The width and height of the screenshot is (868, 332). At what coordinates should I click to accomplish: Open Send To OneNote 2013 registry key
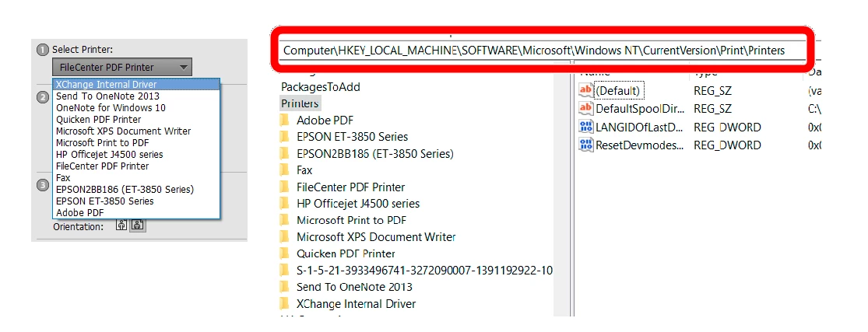pyautogui.click(x=354, y=287)
